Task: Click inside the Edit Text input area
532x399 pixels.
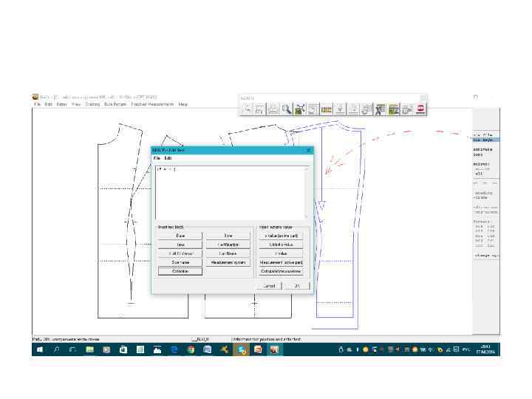Action: click(x=230, y=192)
